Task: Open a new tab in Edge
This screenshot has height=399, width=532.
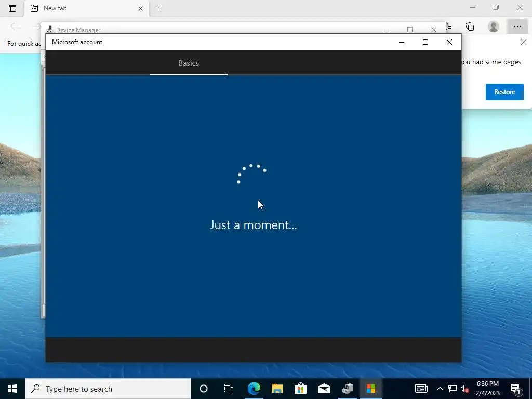Action: [x=158, y=8]
